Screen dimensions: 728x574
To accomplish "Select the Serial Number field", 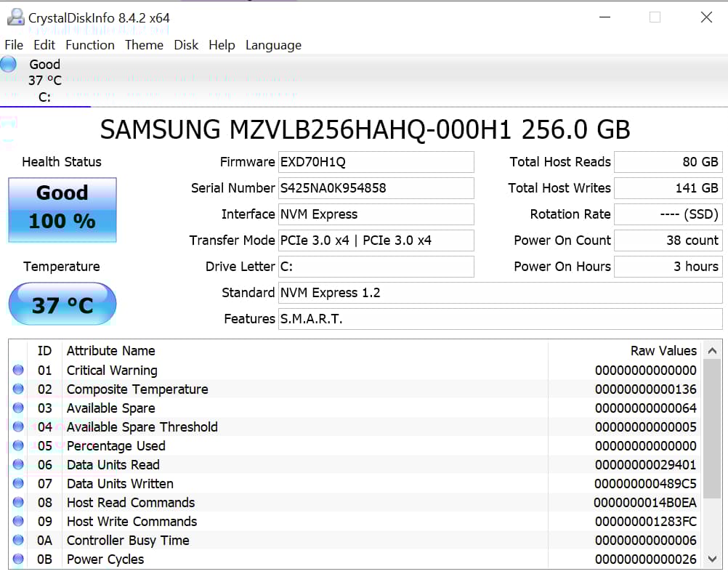I will pos(376,188).
